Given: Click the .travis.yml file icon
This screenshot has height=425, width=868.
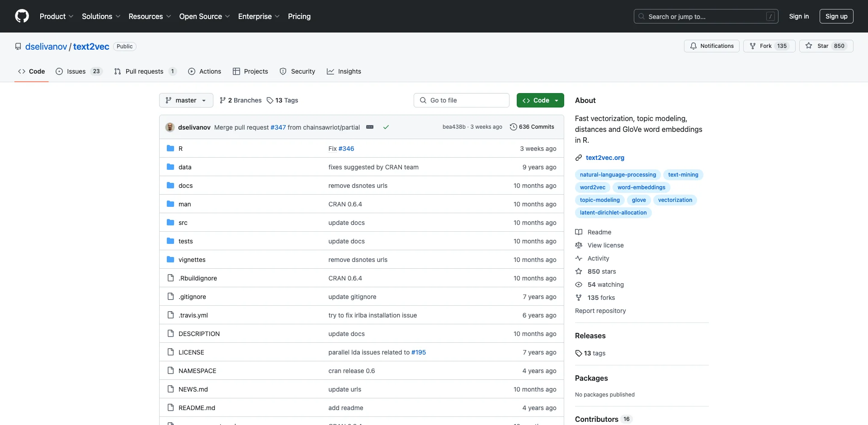Looking at the screenshot, I should [x=170, y=315].
